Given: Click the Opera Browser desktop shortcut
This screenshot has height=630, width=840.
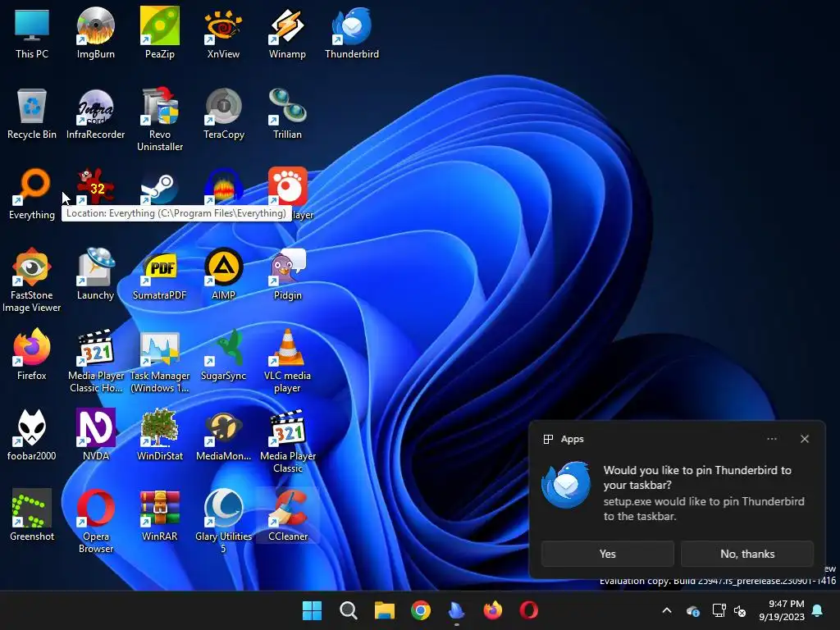Looking at the screenshot, I should [x=95, y=521].
